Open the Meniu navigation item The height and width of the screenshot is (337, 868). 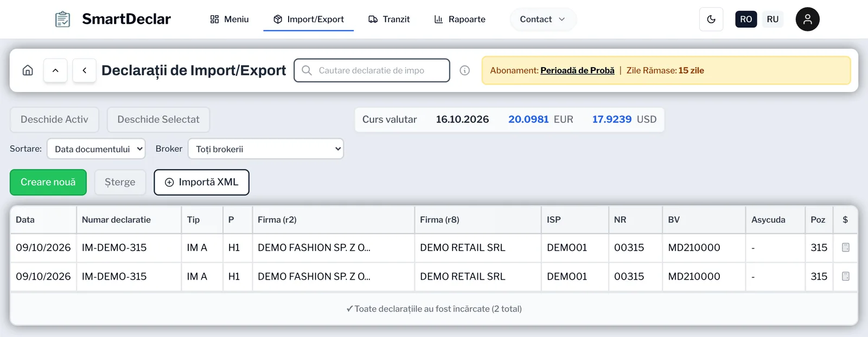coord(229,19)
